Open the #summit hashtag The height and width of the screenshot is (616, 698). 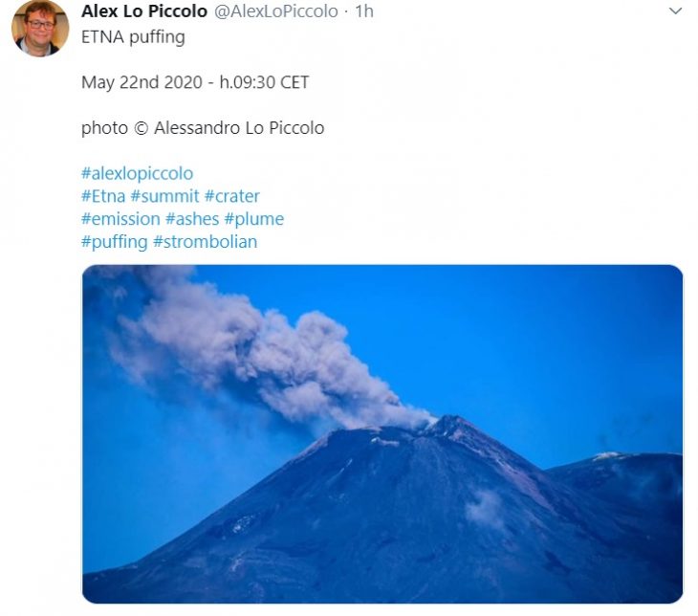[x=164, y=196]
